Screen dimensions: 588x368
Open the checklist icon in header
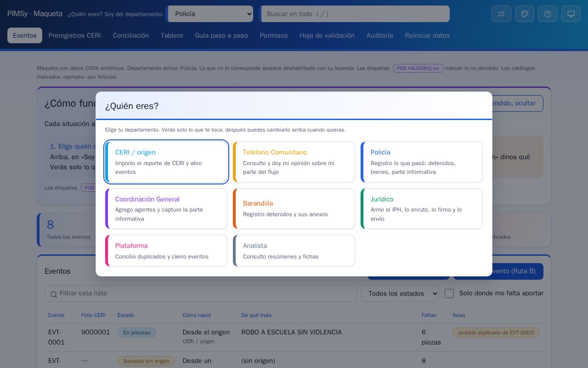pyautogui.click(x=501, y=14)
